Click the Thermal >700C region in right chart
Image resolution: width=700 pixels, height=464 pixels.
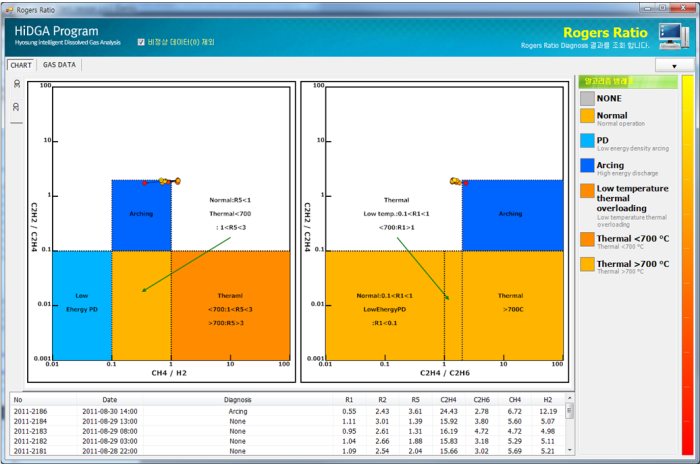[512, 306]
